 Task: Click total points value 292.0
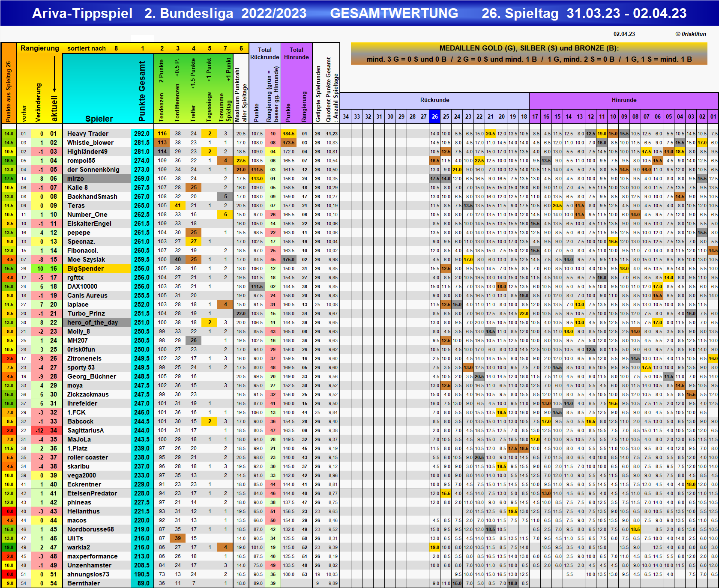click(x=142, y=134)
